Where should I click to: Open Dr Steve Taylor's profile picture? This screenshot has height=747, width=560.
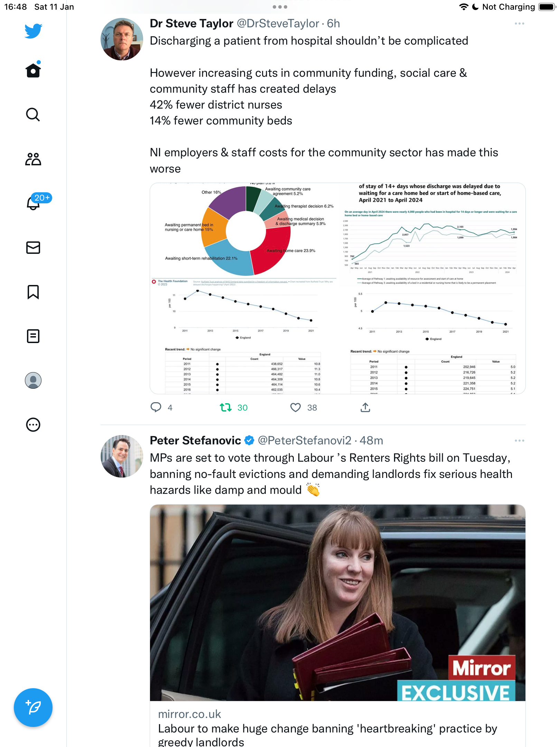122,39
